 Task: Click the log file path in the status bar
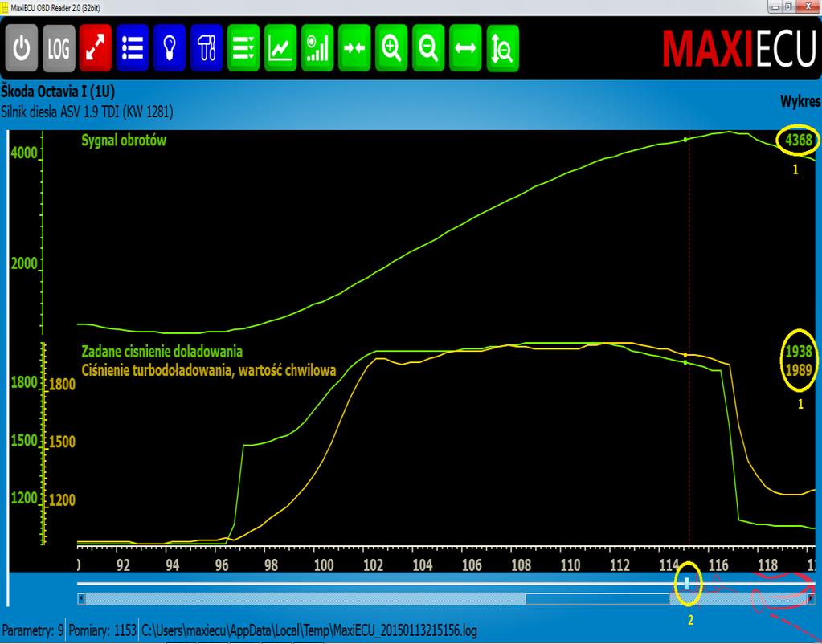click(x=309, y=630)
